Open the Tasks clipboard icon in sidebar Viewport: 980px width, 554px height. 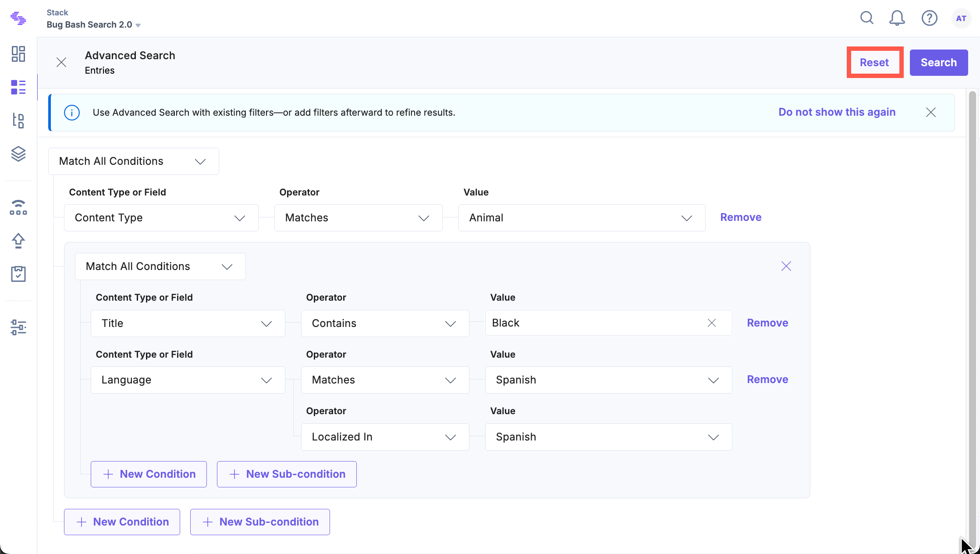[x=18, y=274]
